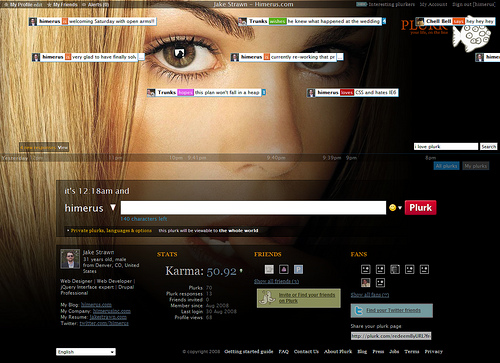Image resolution: width=500 pixels, height=363 pixels.
Task: Open the gray square friend avatar
Action: pyautogui.click(x=269, y=269)
